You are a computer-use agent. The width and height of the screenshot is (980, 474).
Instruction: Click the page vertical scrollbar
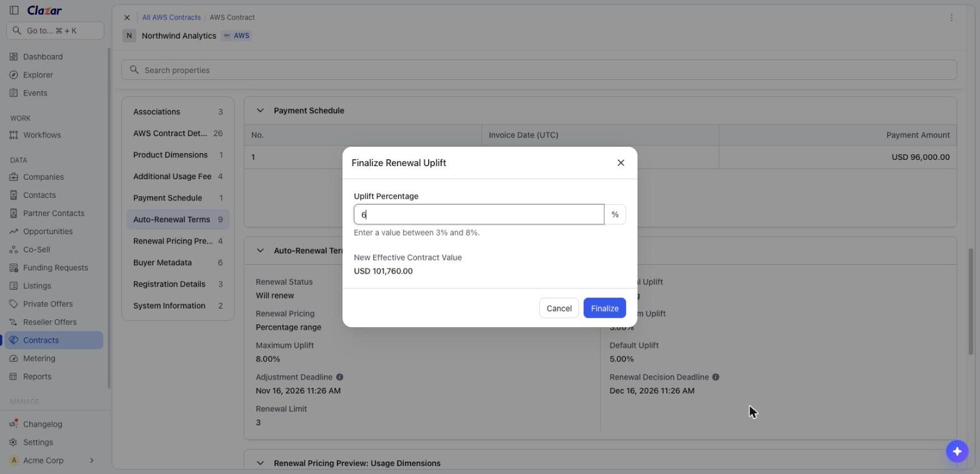click(x=971, y=302)
